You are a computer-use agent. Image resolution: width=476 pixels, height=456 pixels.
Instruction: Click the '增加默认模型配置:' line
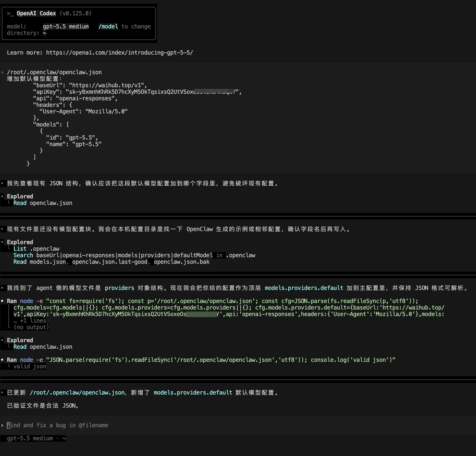pyautogui.click(x=34, y=79)
